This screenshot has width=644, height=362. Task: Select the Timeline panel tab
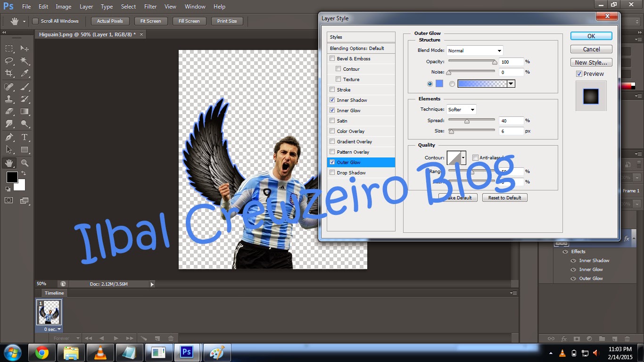[54, 293]
